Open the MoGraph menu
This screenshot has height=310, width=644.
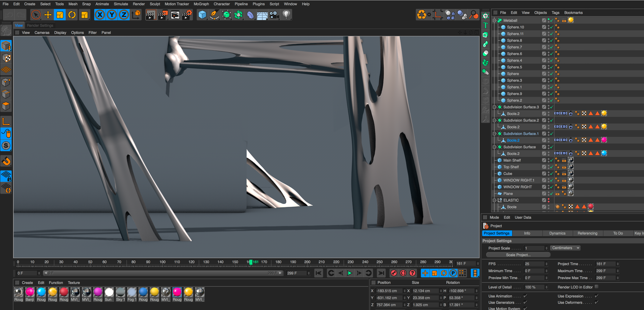tap(201, 4)
